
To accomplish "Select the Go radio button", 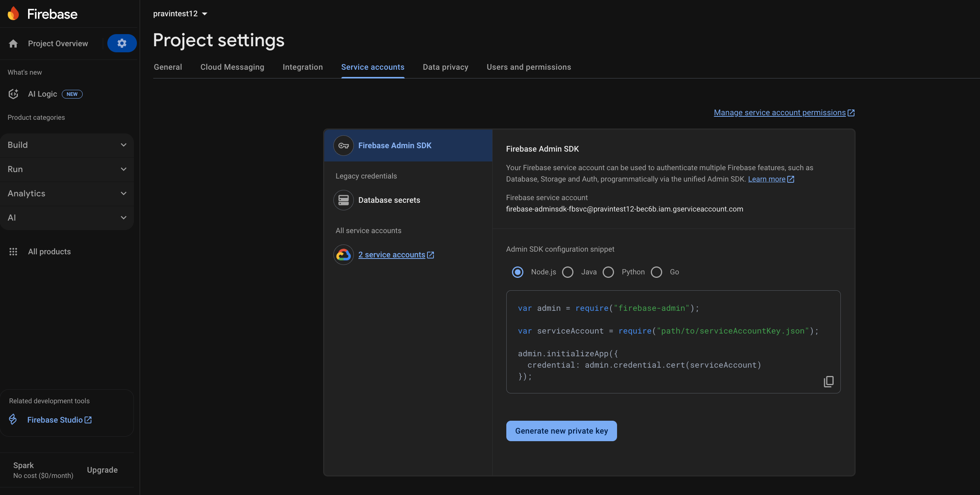I will pyautogui.click(x=656, y=272).
